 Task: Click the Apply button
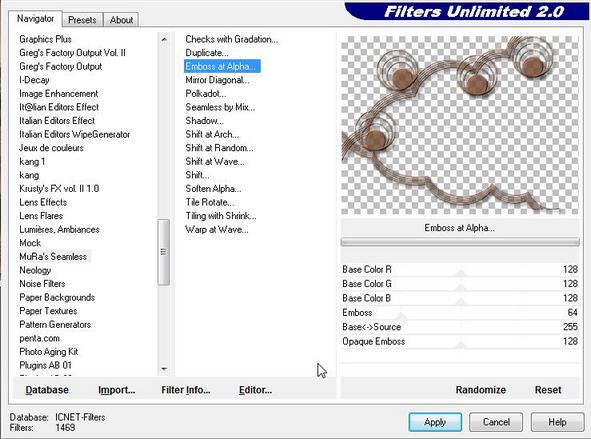(x=435, y=422)
